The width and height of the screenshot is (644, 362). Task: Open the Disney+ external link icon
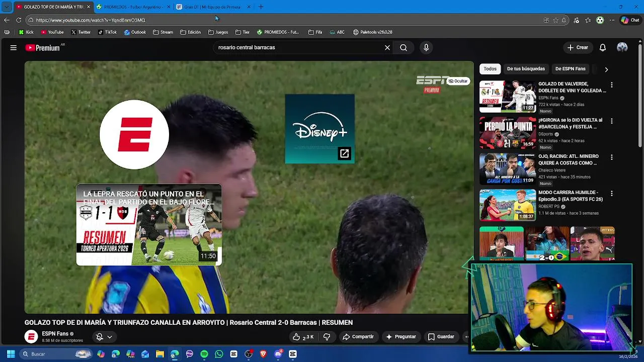344,154
